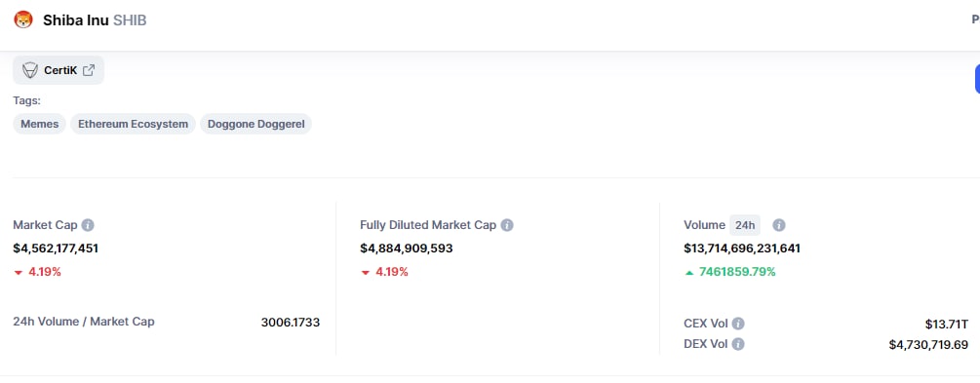
Task: Click the Market Cap info icon
Action: point(88,225)
